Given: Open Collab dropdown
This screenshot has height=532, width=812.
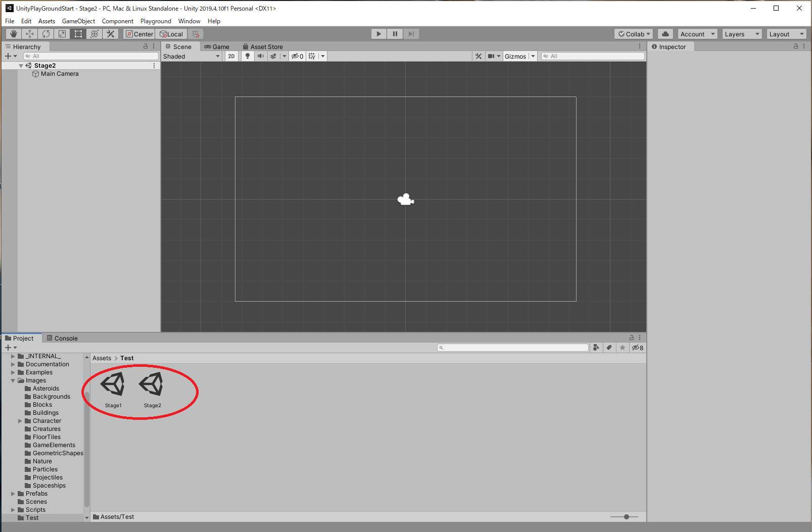Looking at the screenshot, I should (x=634, y=34).
